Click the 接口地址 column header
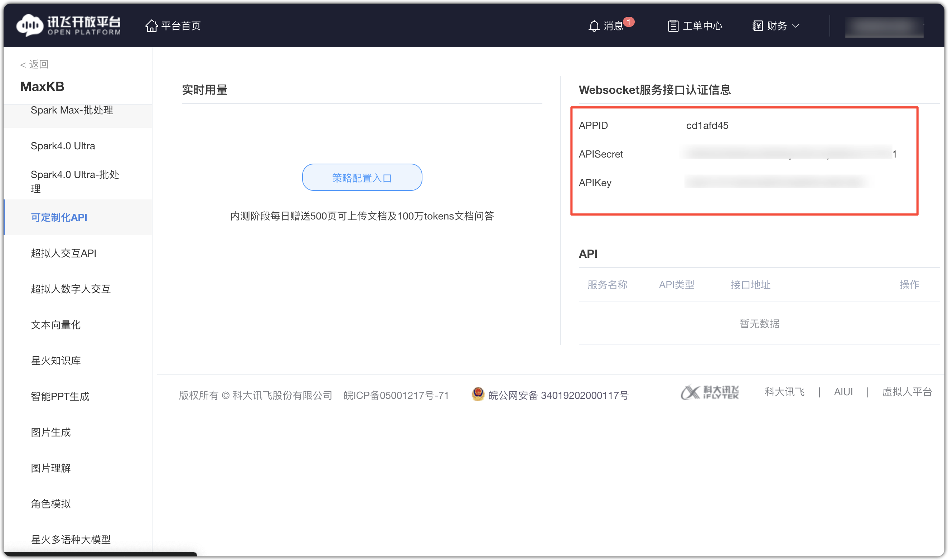 [x=750, y=285]
